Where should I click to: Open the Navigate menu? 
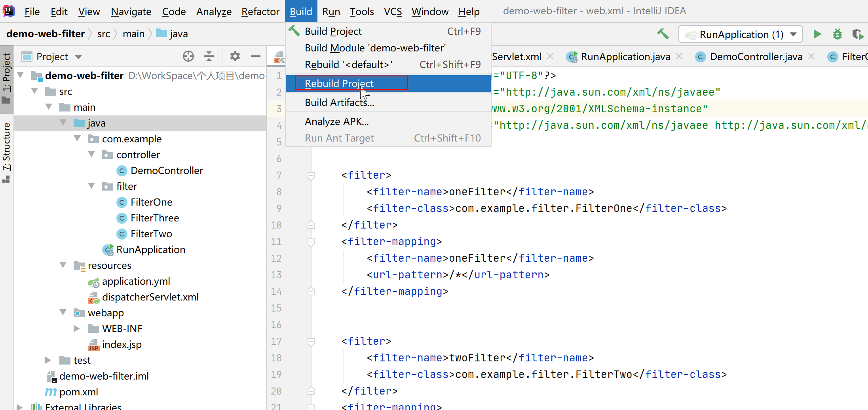pos(131,11)
